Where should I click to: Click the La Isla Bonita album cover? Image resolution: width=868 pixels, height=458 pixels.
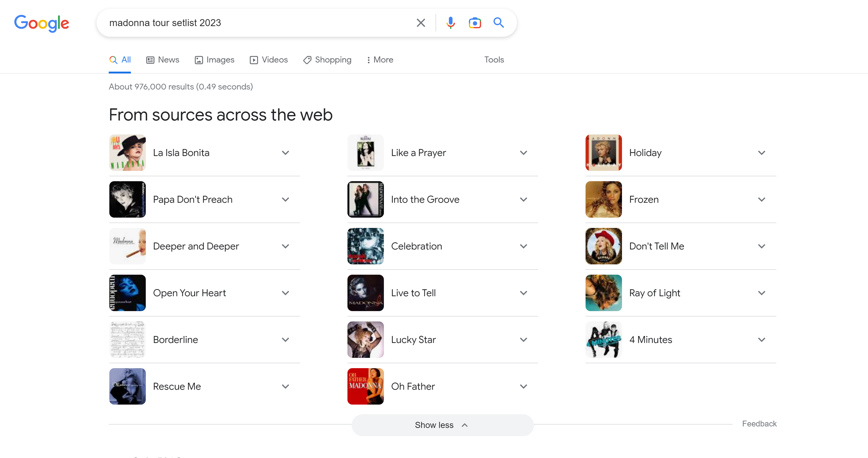point(127,153)
